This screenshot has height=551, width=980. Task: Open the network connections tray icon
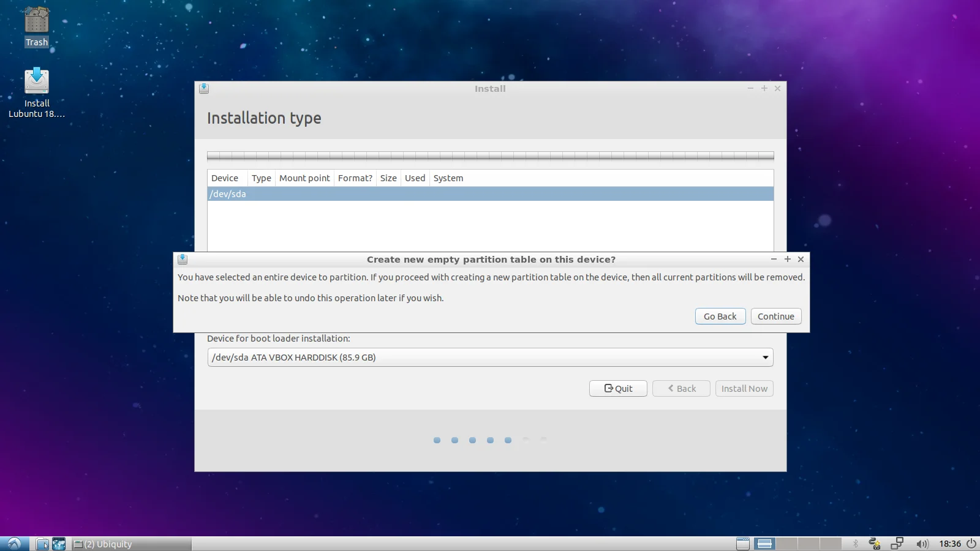point(897,544)
